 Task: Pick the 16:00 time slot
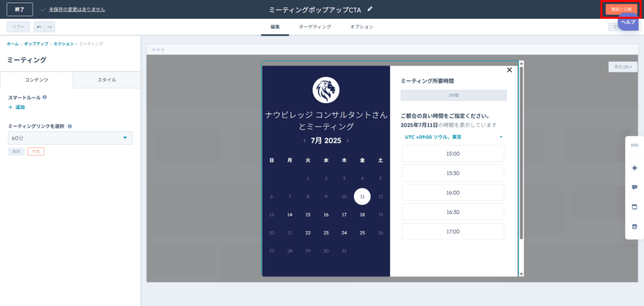[x=453, y=193]
